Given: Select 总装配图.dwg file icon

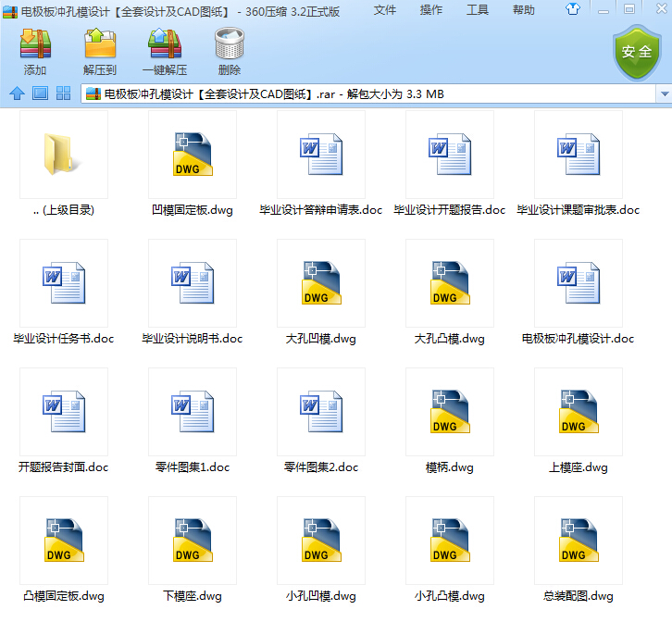Looking at the screenshot, I should (579, 541).
